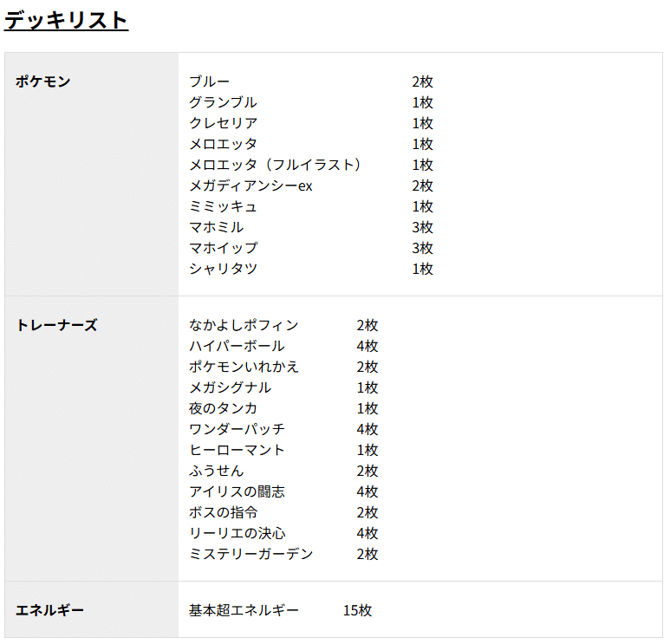Click the なかよしポフィン card name
This screenshot has width=670, height=644.
coord(244,325)
